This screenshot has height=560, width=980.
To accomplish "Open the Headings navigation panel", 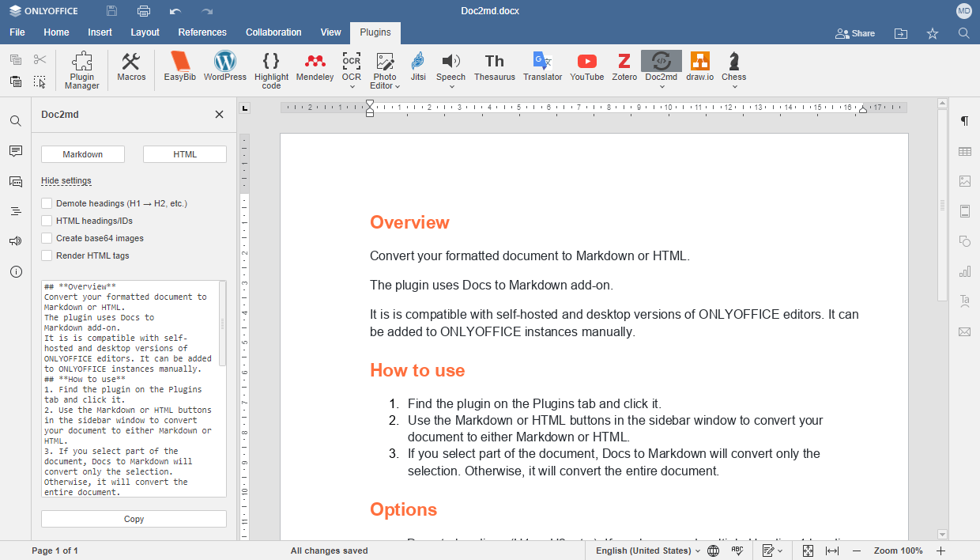I will [16, 211].
